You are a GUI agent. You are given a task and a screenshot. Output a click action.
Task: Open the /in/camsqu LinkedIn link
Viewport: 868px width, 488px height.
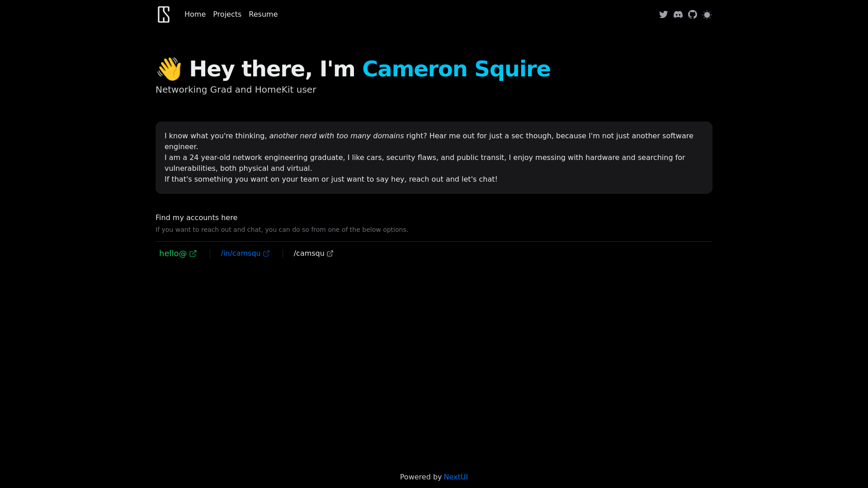[245, 253]
